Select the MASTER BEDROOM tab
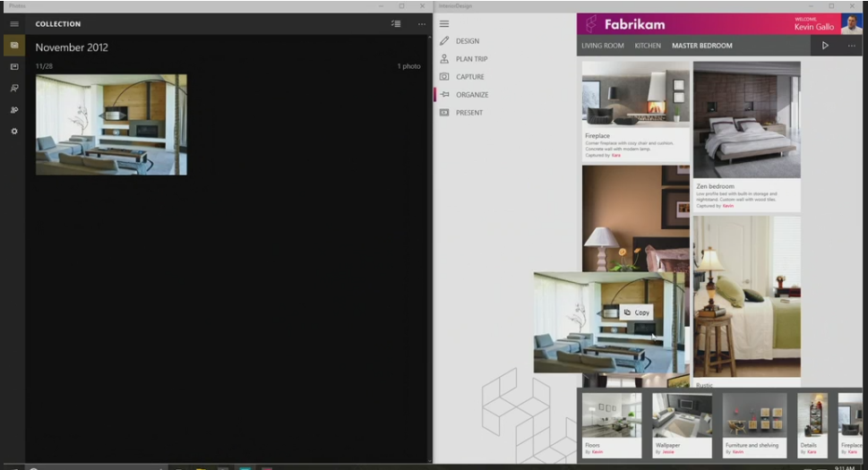Image resolution: width=868 pixels, height=470 pixels. pos(702,46)
